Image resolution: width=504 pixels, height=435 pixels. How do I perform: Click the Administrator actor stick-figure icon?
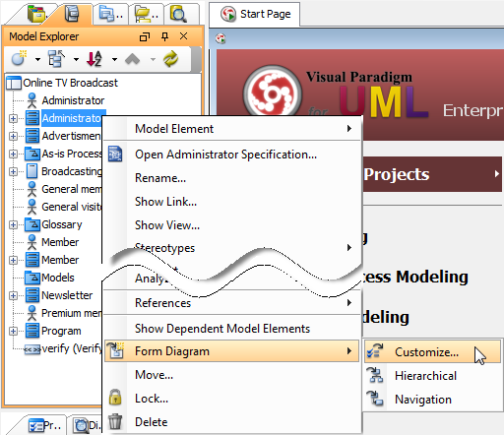pyautogui.click(x=31, y=100)
